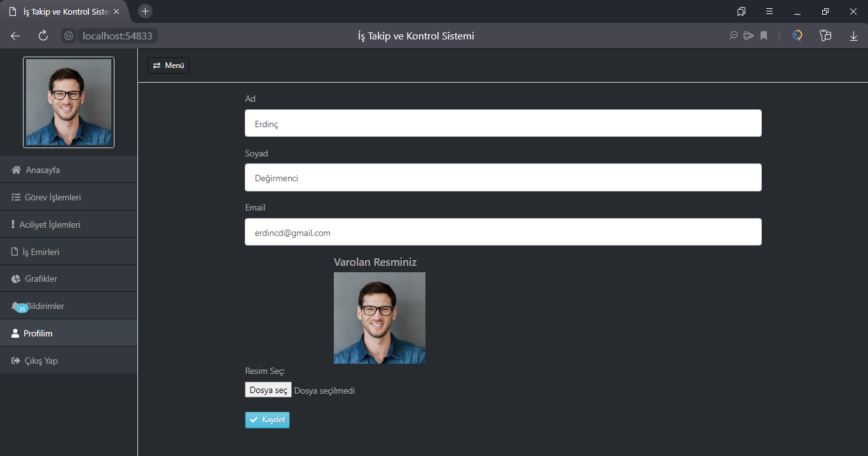Select the Ad name field
The image size is (868, 456).
(502, 123)
